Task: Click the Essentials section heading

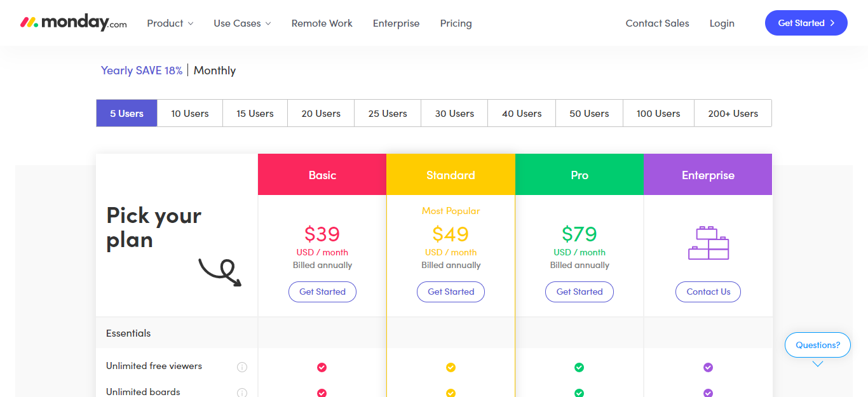Action: click(x=128, y=333)
